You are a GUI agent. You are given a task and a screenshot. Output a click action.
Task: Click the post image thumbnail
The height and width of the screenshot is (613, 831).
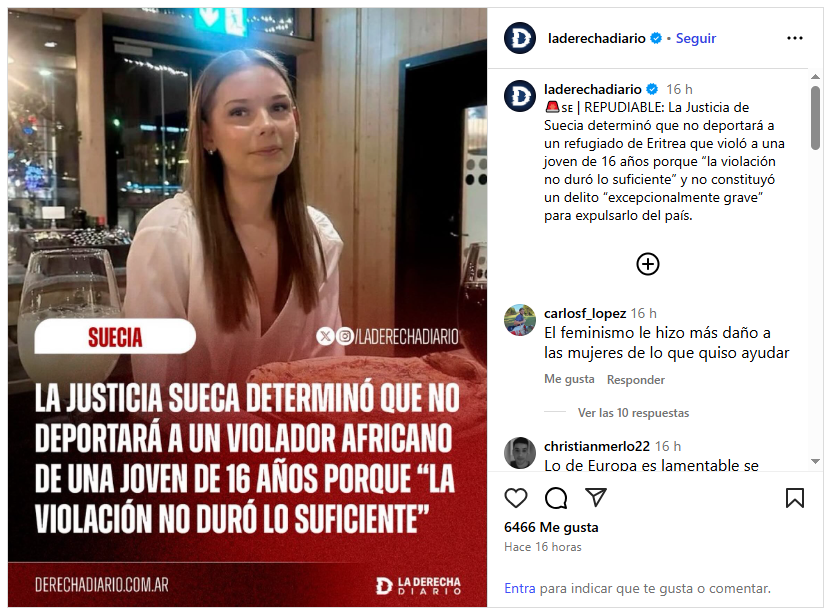pyautogui.click(x=247, y=307)
